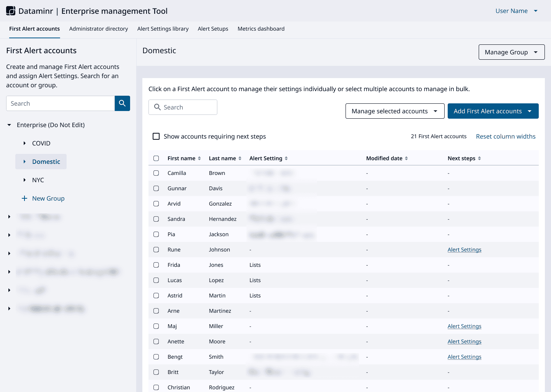
Task: Click the Hernandez last name cell
Action: [223, 219]
